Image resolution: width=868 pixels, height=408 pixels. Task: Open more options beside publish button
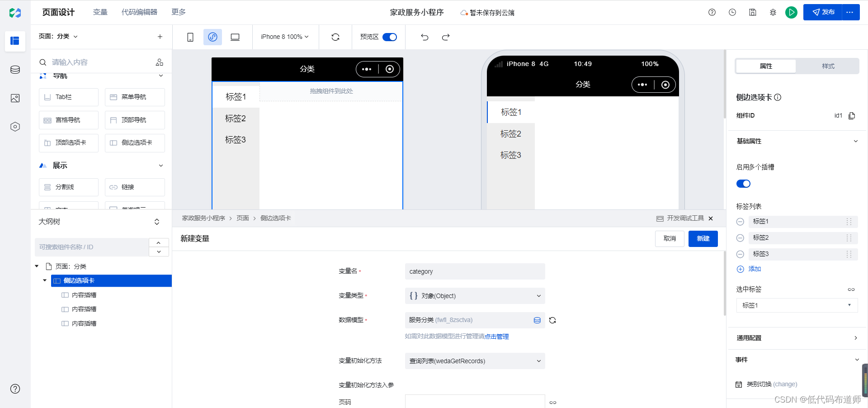(850, 12)
